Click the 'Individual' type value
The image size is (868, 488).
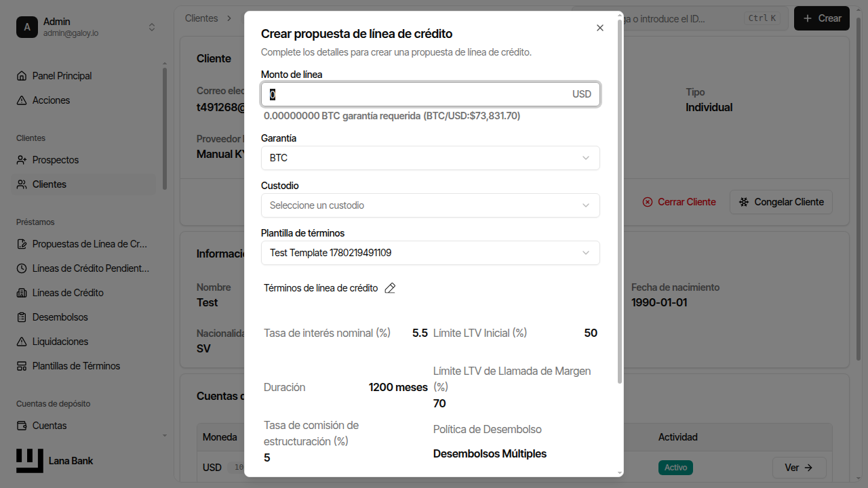point(709,107)
